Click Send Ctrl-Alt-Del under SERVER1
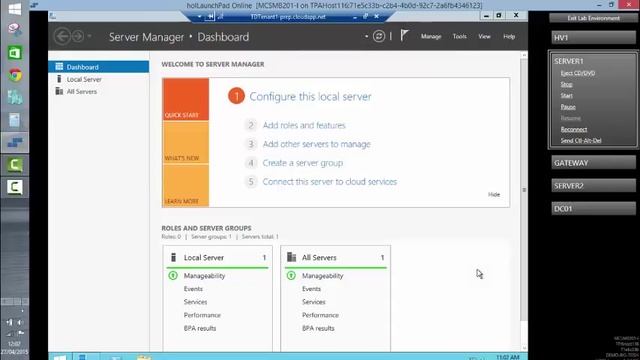Viewport: 640px width, 360px height. coord(581,140)
